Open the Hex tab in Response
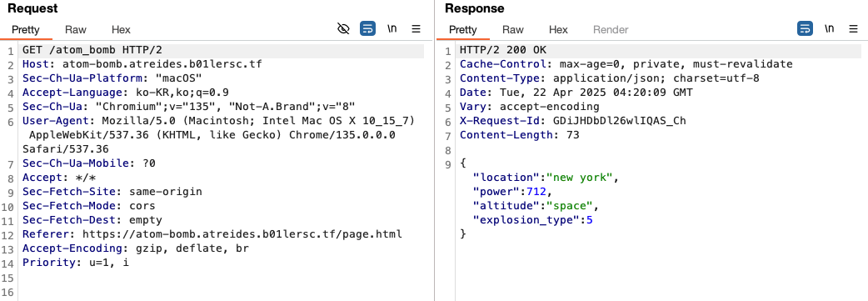The image size is (868, 301). (x=558, y=30)
